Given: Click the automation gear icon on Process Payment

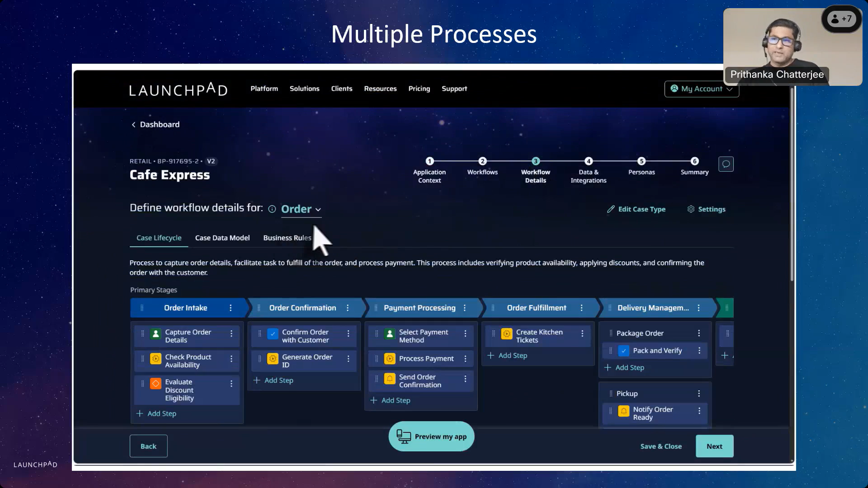Looking at the screenshot, I should (x=390, y=358).
